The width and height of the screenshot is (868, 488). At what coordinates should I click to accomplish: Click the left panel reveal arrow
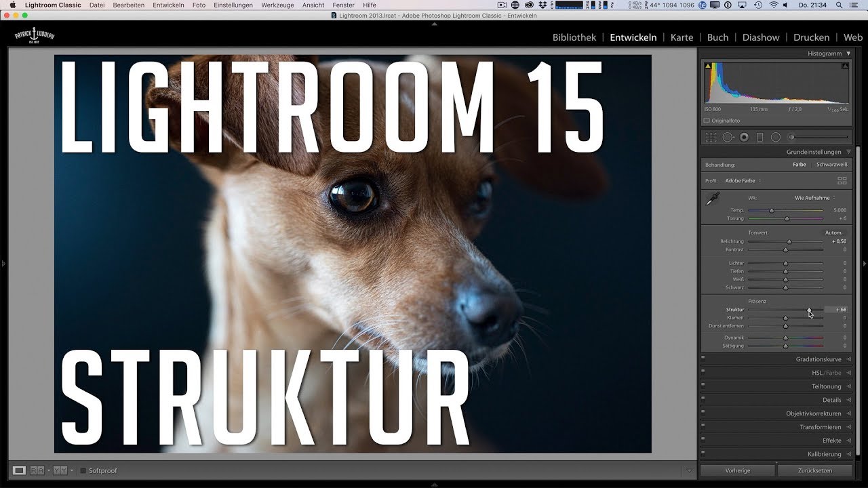(3, 263)
